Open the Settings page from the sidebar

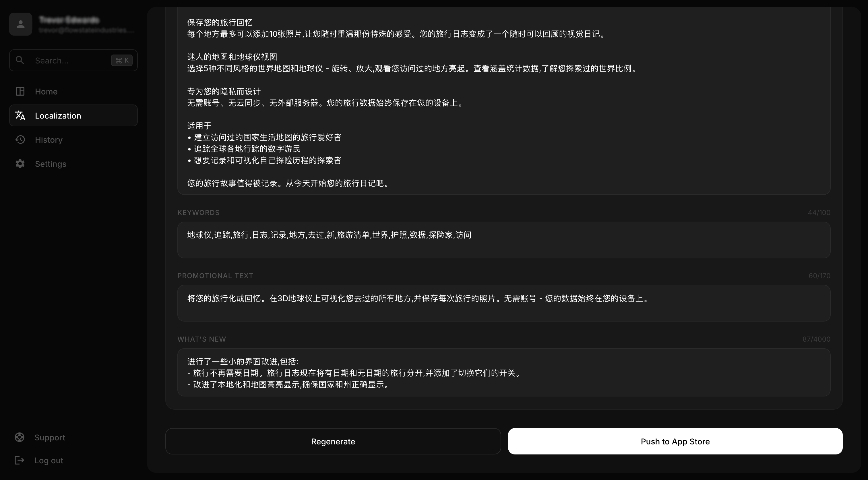point(51,164)
